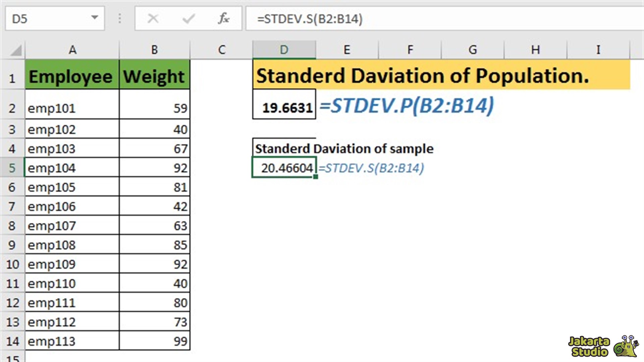Select row 5 header
The width and height of the screenshot is (644, 362).
[x=12, y=168]
